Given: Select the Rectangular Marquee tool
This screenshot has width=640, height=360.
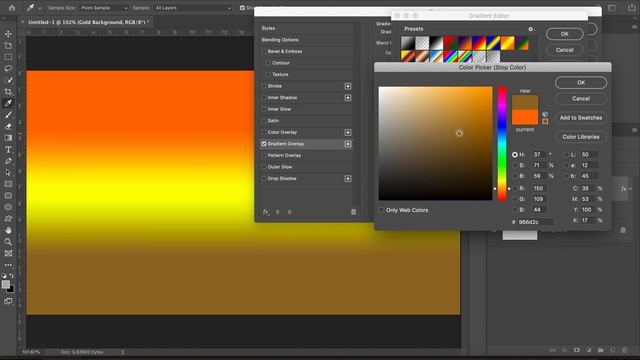Looking at the screenshot, I should click(x=8, y=57).
